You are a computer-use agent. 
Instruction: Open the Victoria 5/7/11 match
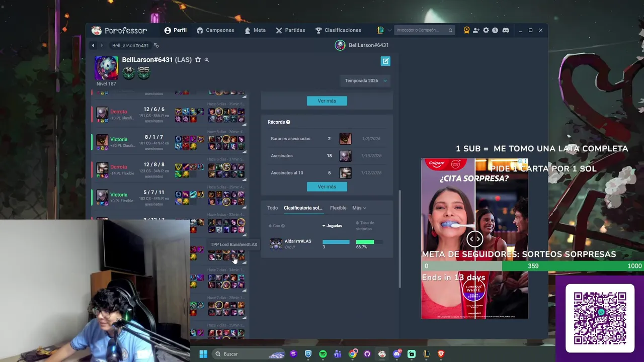pyautogui.click(x=169, y=198)
